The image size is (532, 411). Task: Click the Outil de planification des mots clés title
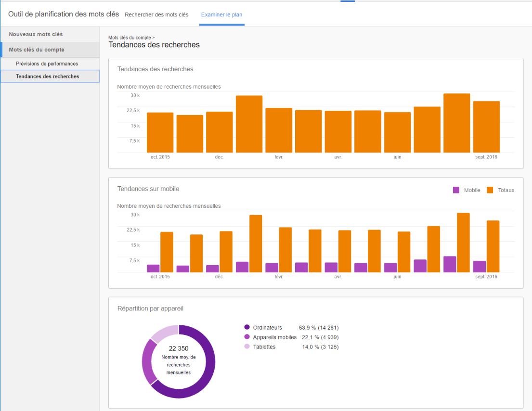64,14
